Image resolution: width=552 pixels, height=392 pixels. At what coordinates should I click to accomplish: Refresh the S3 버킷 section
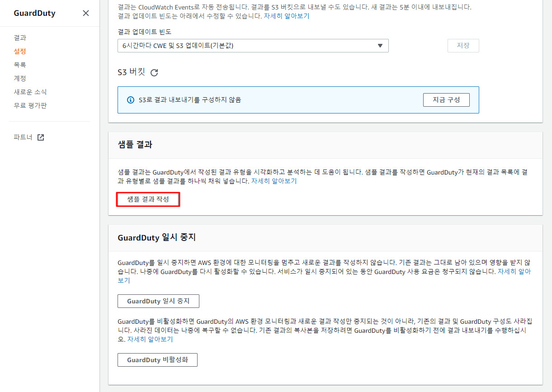click(154, 72)
